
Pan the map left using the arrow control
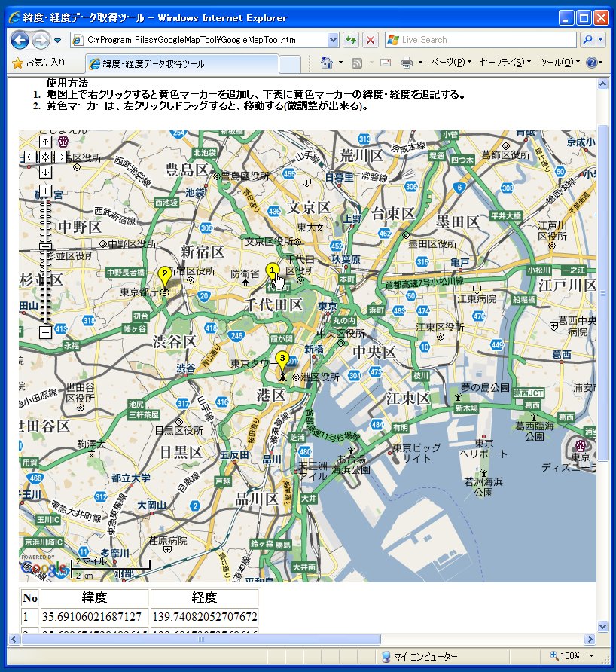pos(31,157)
